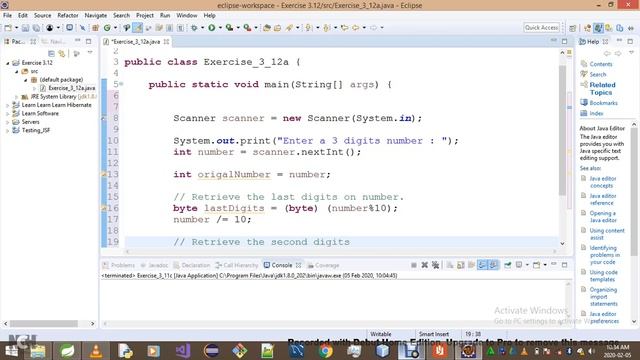Screen dimensions: 640x360
Task: Open the Search link in Help panel
Action: coord(598,74)
